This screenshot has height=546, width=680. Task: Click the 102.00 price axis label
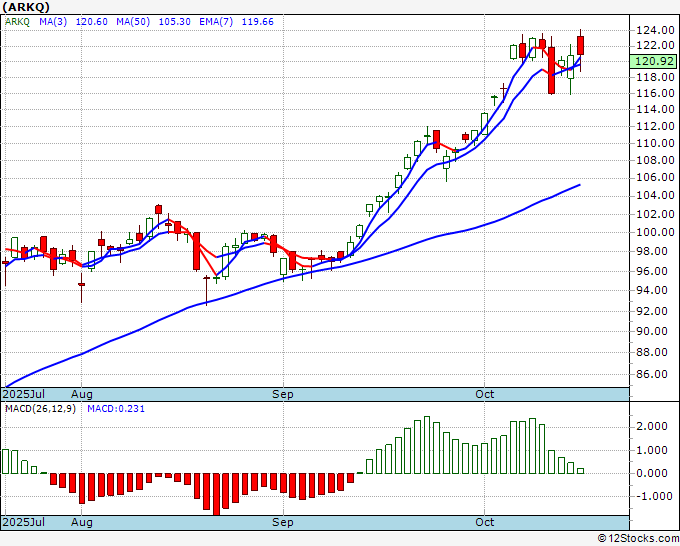coord(655,214)
